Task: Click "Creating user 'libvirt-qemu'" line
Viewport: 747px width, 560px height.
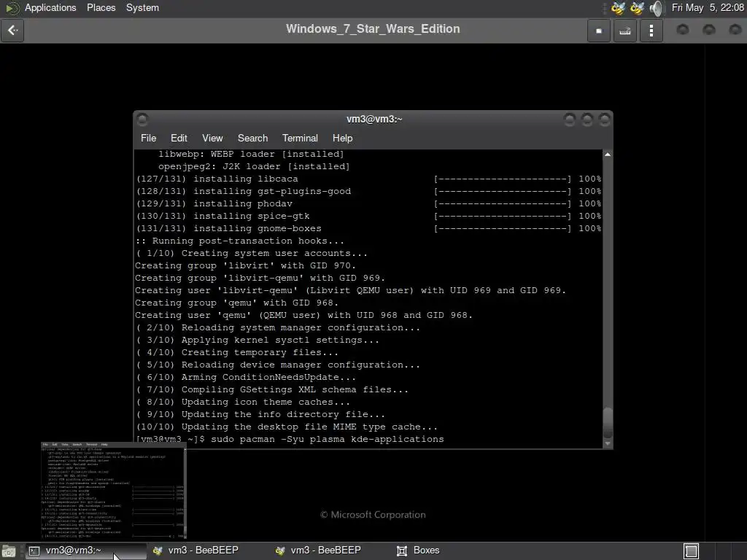Action: point(350,290)
